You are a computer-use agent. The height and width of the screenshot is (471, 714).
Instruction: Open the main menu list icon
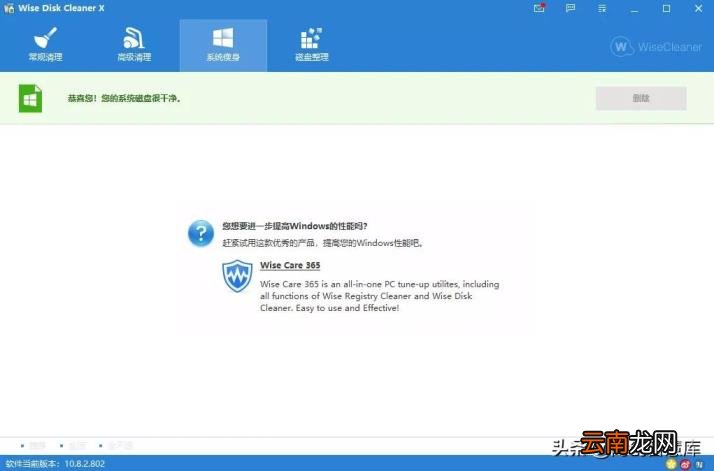point(602,8)
